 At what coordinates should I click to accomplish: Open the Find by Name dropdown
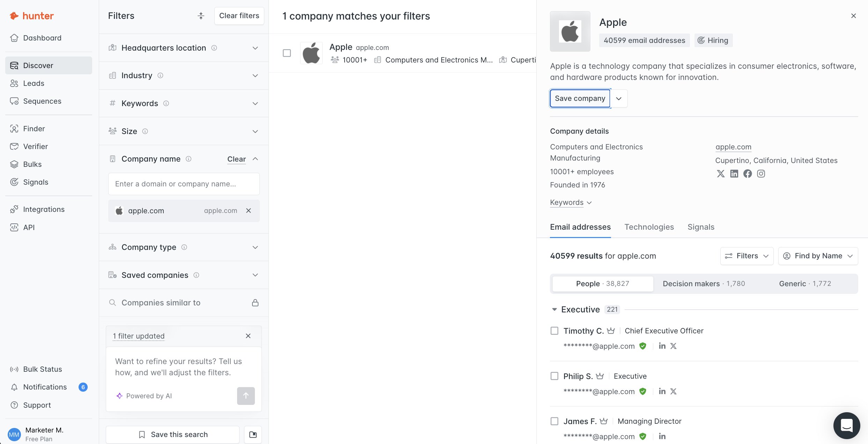point(818,256)
